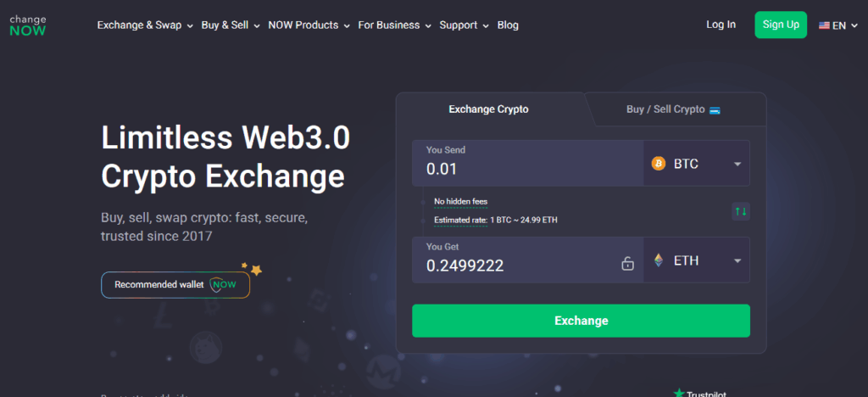The width and height of the screenshot is (868, 397).
Task: Toggle the fixed rate lock
Action: click(x=627, y=264)
